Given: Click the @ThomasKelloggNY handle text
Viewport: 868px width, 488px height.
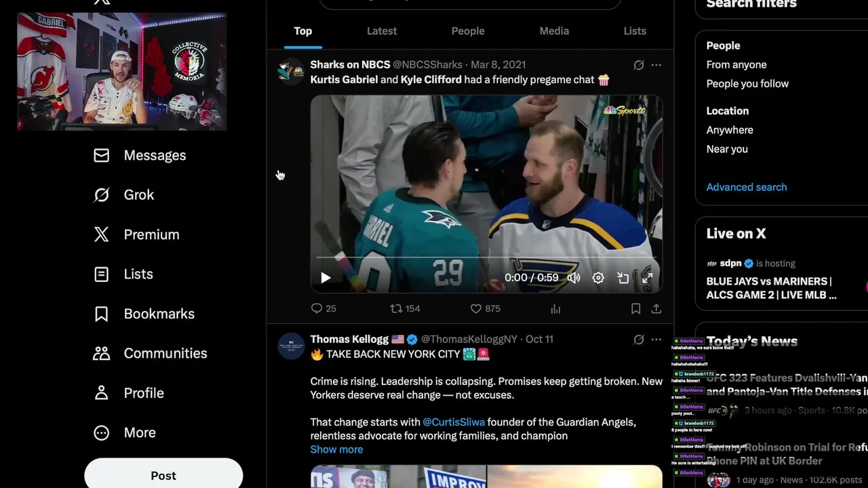Looking at the screenshot, I should (469, 339).
